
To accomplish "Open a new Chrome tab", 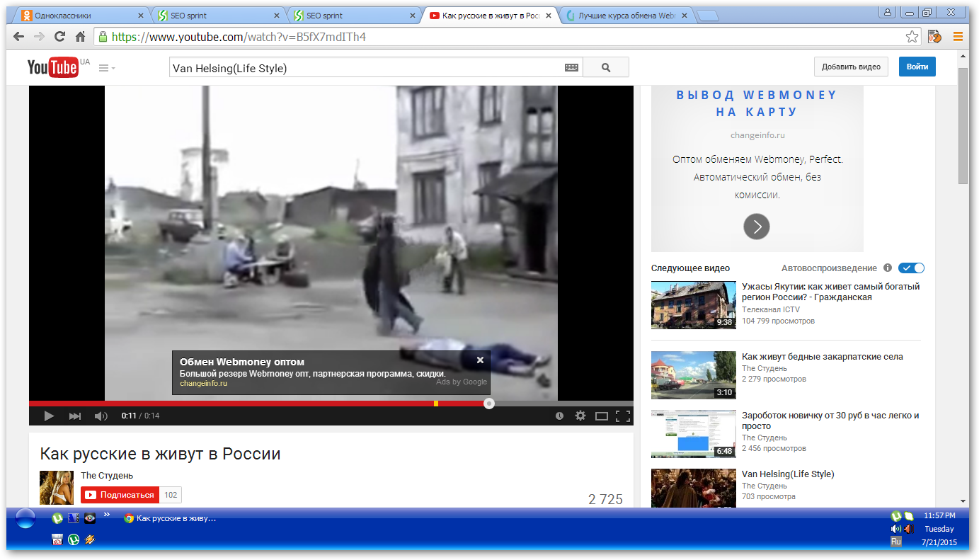I will (x=707, y=16).
